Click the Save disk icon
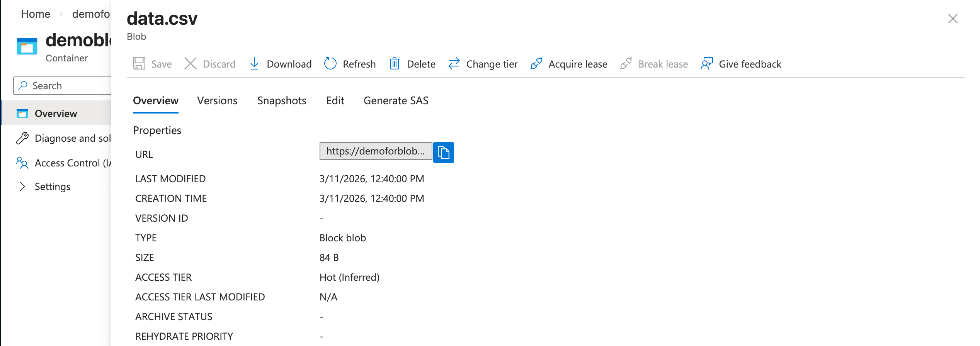980x346 pixels. tap(139, 63)
